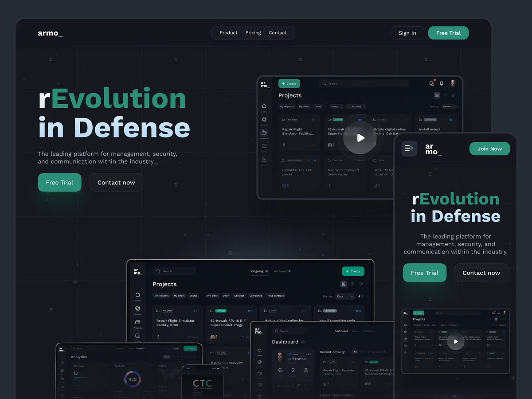Click Free Trial under the desktop hero text
The height and width of the screenshot is (399, 532).
point(59,183)
